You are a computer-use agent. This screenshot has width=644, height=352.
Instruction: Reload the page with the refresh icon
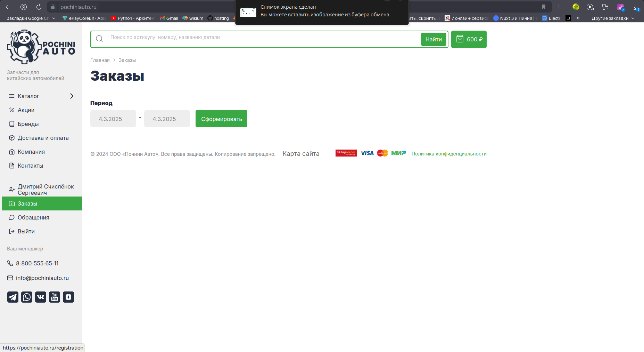[x=39, y=7]
